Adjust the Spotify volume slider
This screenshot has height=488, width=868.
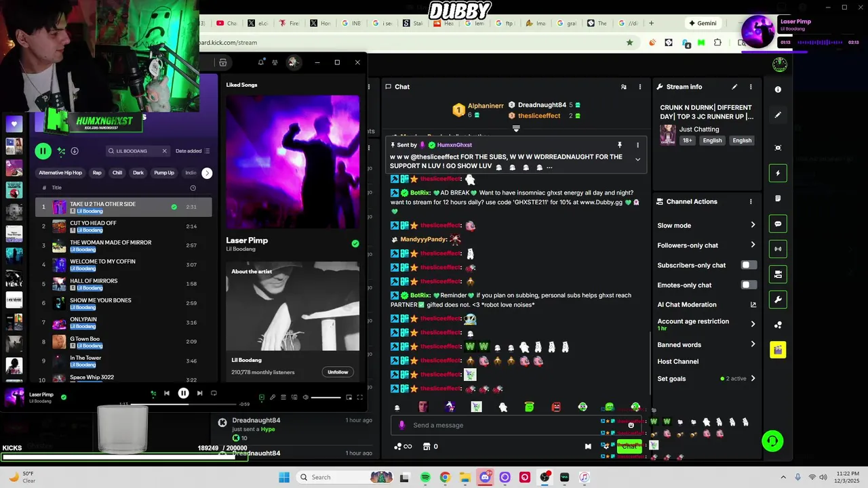(326, 397)
